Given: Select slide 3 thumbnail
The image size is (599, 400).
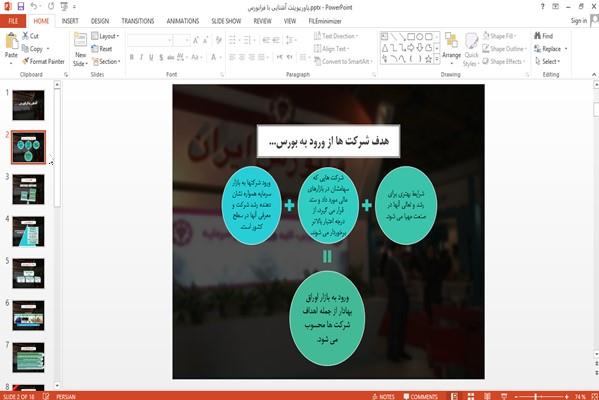Looking at the screenshot, I should click(28, 189).
